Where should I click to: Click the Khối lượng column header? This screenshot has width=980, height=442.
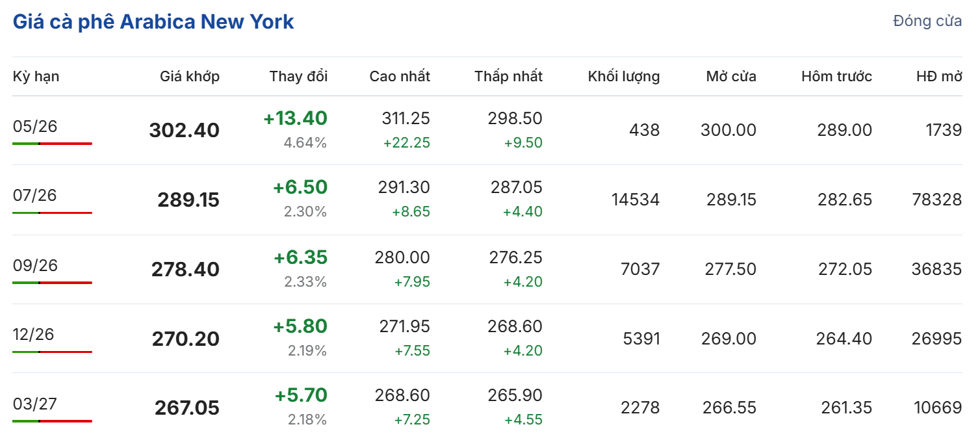[x=624, y=76]
